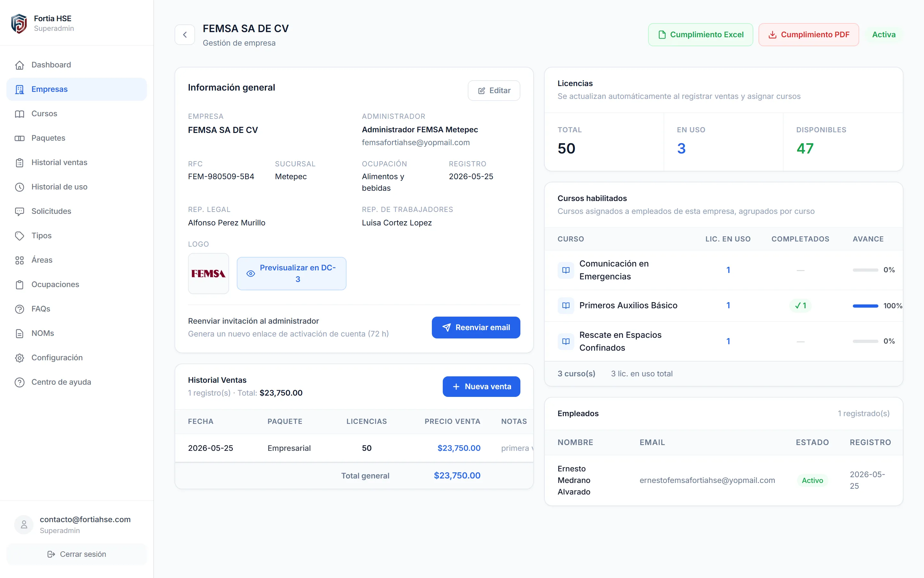Click the NOMs document icon
This screenshot has width=924, height=578.
20,334
